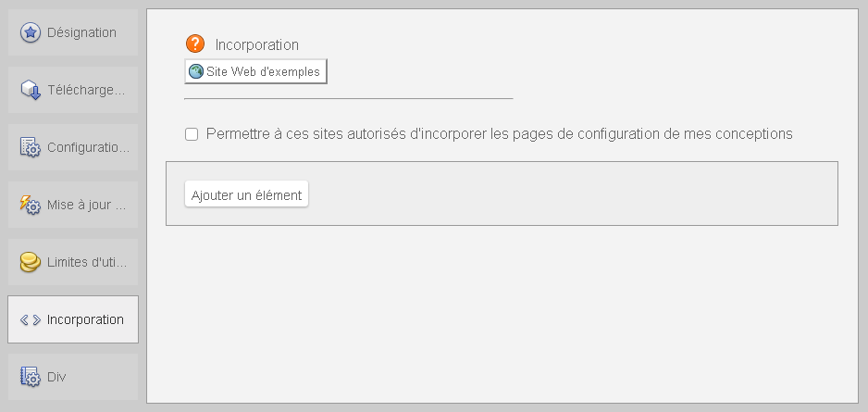Switch to the Télécharge… tab
This screenshot has width=868, height=412.
point(73,90)
